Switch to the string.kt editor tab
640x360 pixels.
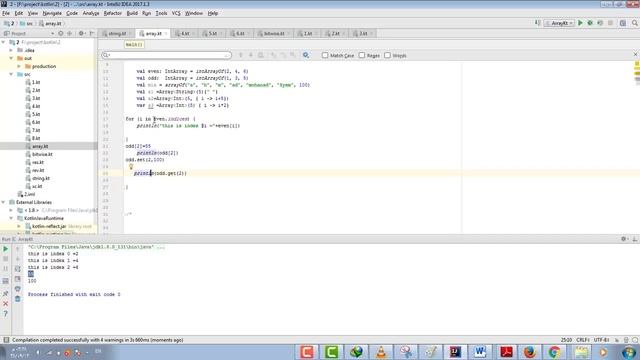pos(118,33)
